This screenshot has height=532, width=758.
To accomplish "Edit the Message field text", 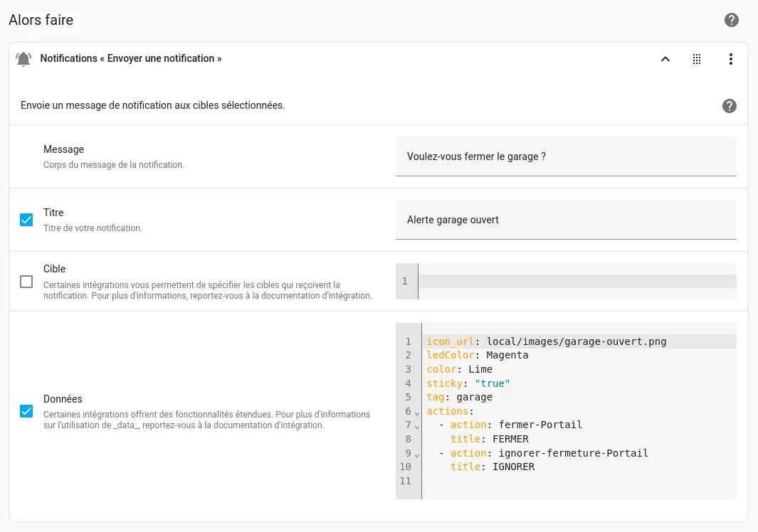I will (566, 156).
